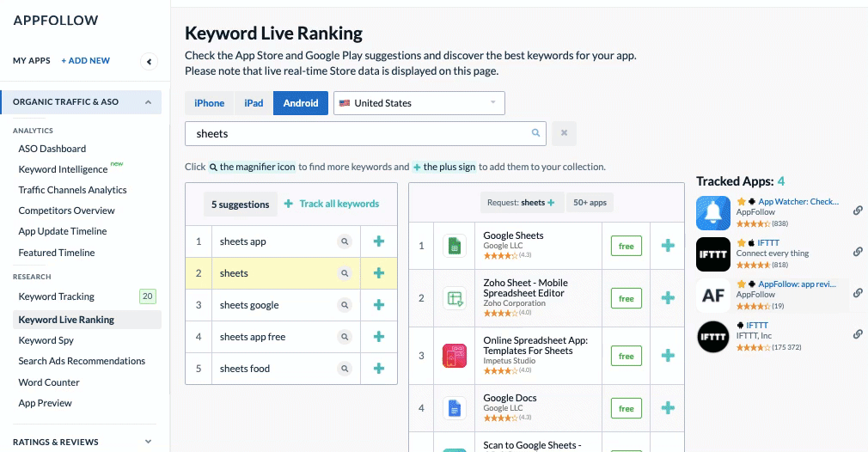The height and width of the screenshot is (452, 868).
Task: Click magnifier icon for 'sheets app' suggestion
Action: [345, 241]
